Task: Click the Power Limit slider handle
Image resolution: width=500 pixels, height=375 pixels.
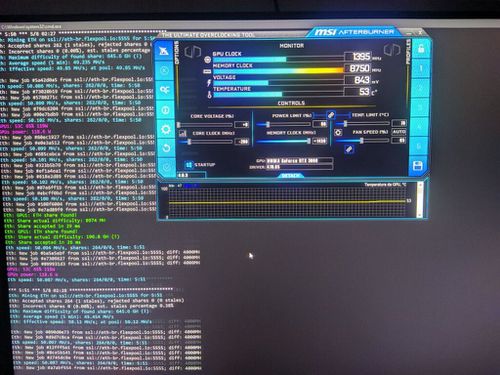Action: (268, 124)
